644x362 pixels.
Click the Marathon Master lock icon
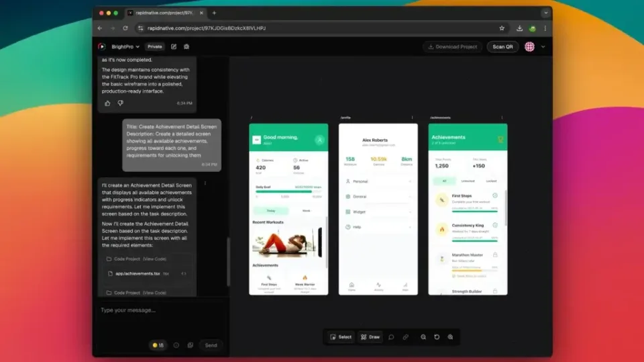click(x=495, y=255)
